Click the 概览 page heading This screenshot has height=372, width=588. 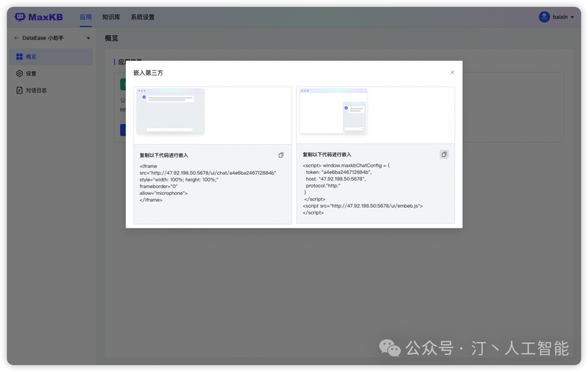click(x=112, y=38)
